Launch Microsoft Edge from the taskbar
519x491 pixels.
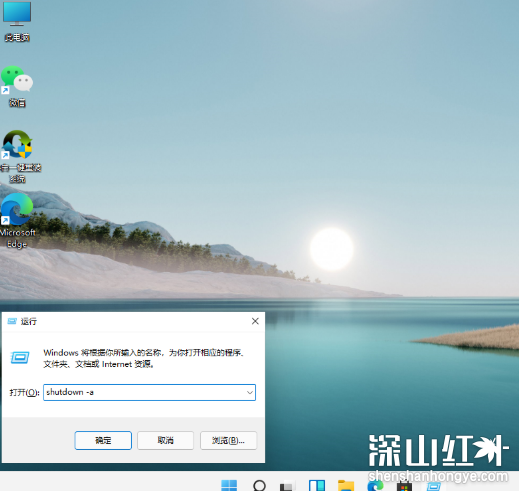[375, 485]
